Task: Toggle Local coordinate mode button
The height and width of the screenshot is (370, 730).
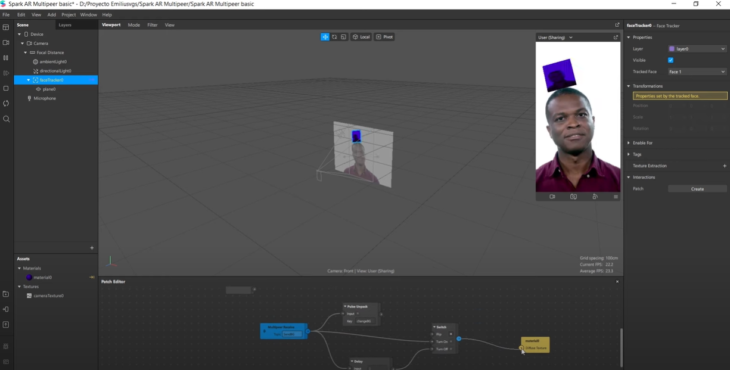Action: [x=361, y=37]
